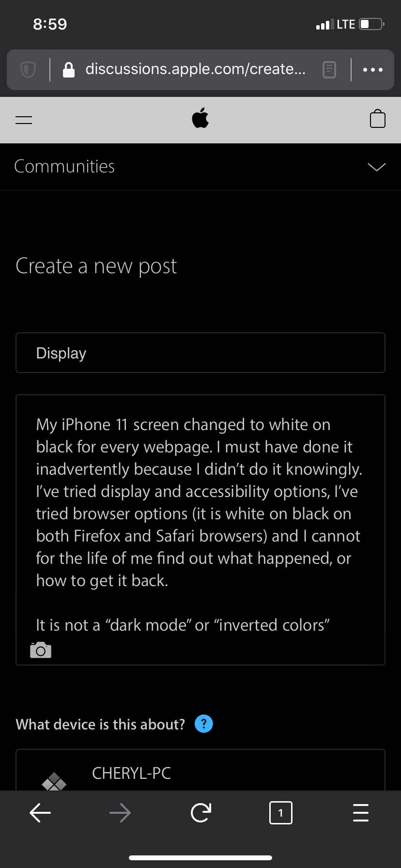This screenshot has height=868, width=401.
Task: Tap the back navigation arrow
Action: [x=40, y=813]
